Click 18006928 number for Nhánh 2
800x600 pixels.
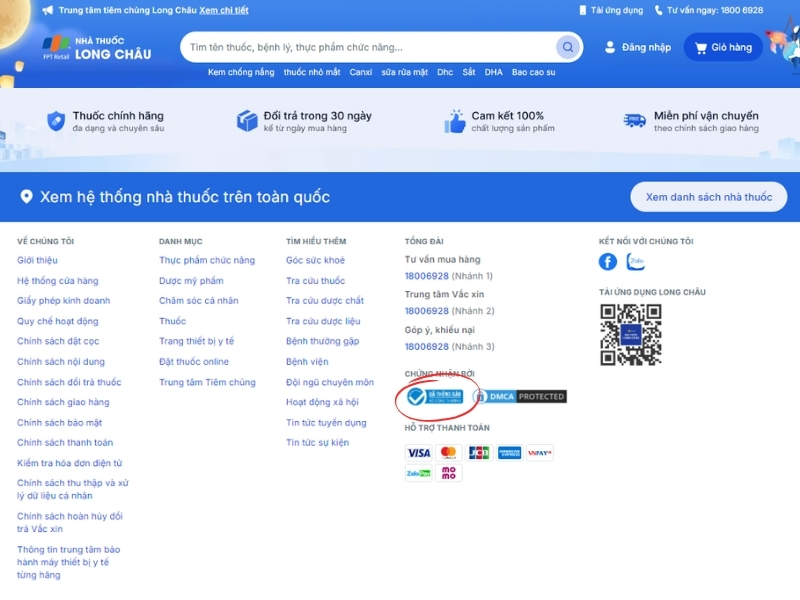click(427, 311)
